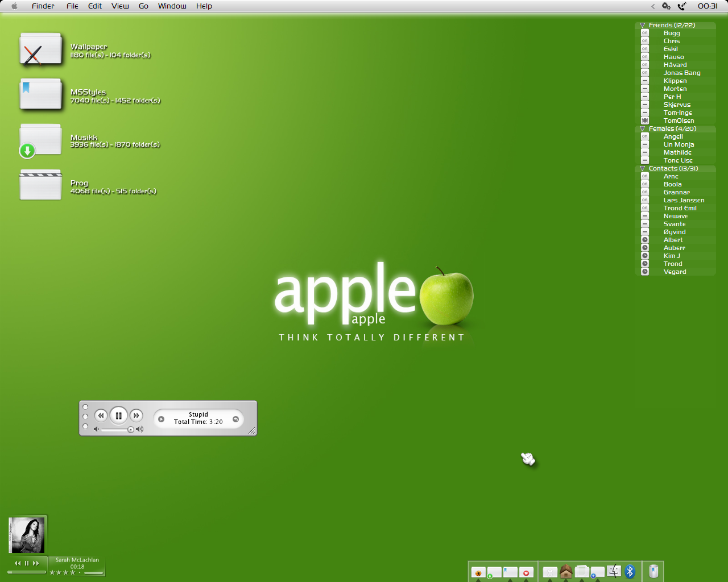Image resolution: width=728 pixels, height=582 pixels.
Task: Open dock folder with orange figure icon
Action: 478,572
